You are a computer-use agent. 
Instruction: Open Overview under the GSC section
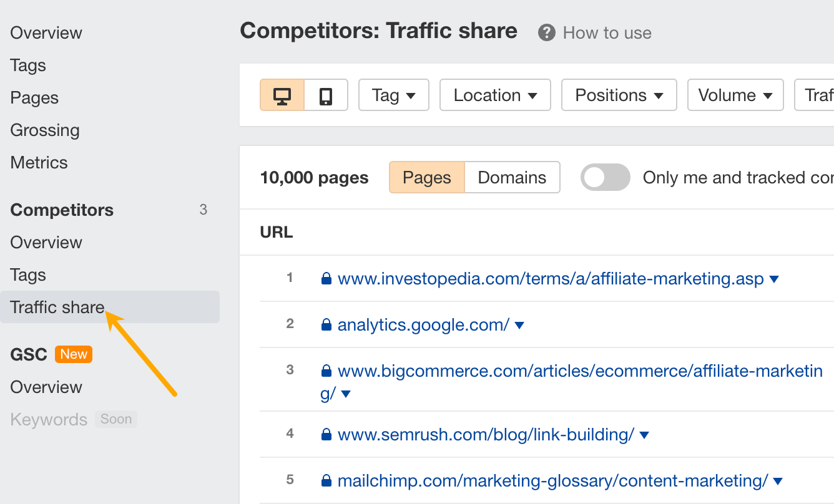pyautogui.click(x=46, y=387)
